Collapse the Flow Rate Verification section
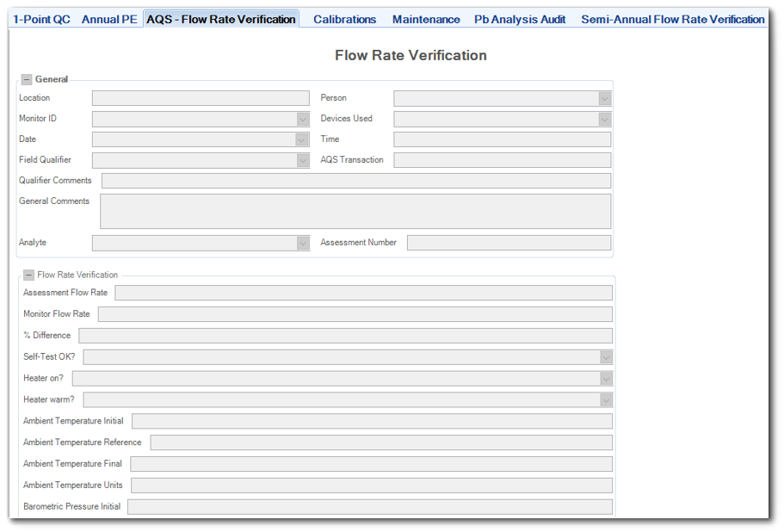The width and height of the screenshot is (784, 532). pos(28,275)
